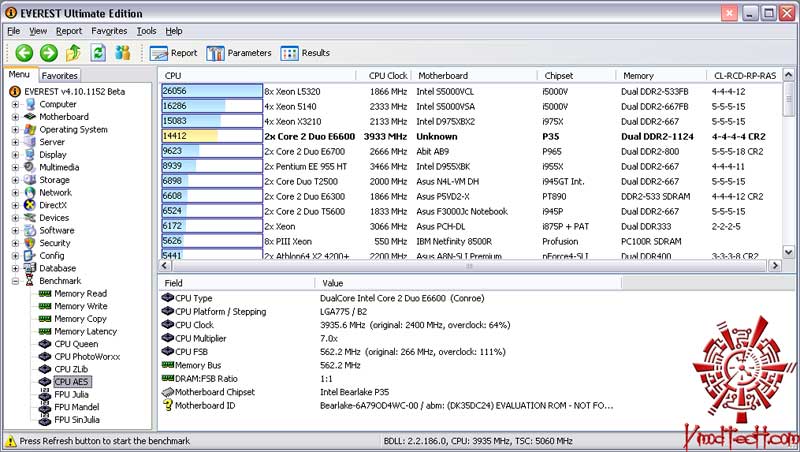Select the Display tree icon
Viewport: 800px width, 452px height.
(30, 155)
